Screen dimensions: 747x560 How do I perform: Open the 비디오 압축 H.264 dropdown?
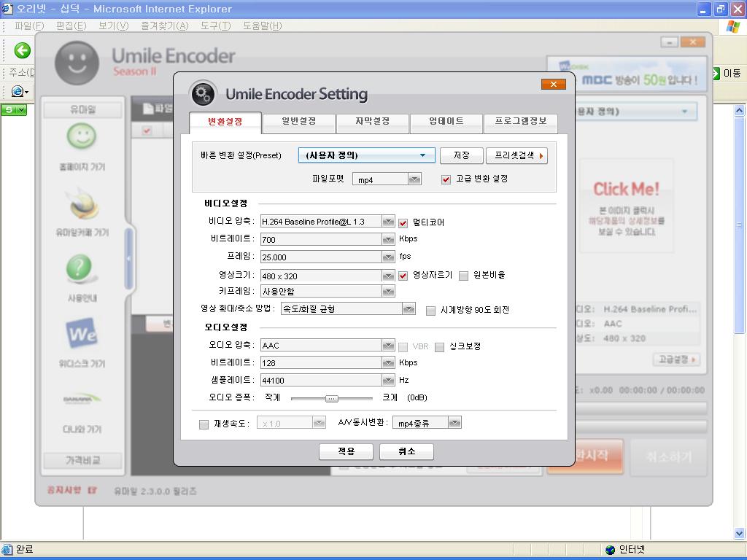(328, 222)
